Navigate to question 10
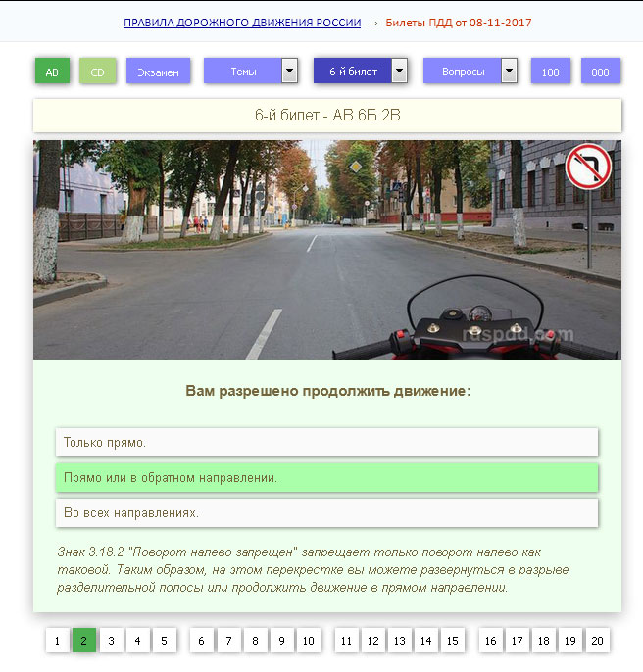643x672 pixels. click(x=308, y=641)
